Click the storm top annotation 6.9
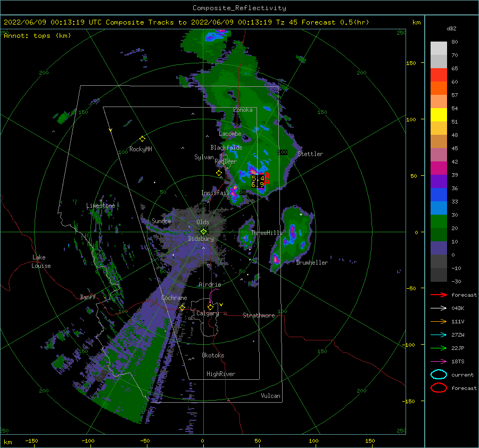Image resolution: width=479 pixels, height=448 pixels. click(x=258, y=184)
